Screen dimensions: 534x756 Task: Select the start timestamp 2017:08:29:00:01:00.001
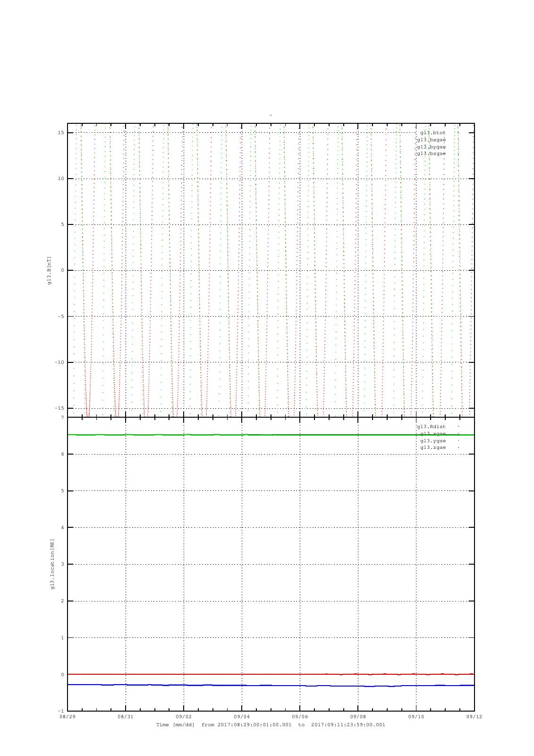(x=254, y=725)
